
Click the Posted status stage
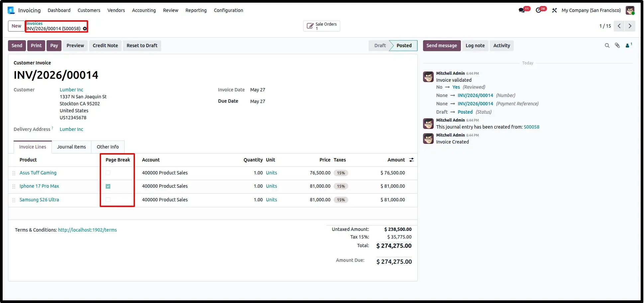tap(404, 46)
